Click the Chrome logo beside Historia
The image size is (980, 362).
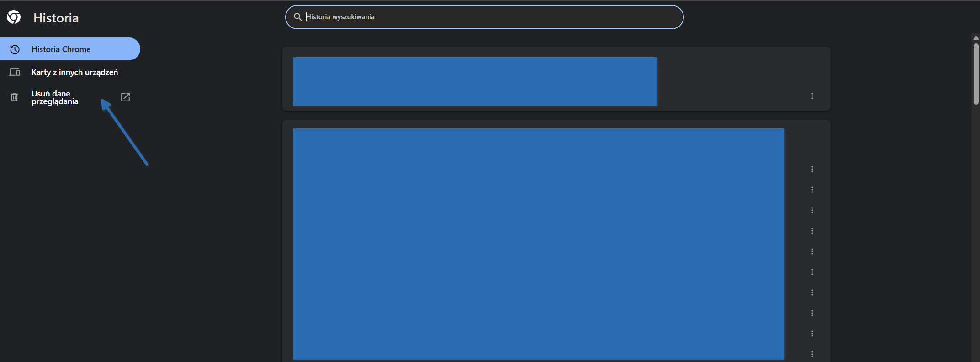(x=14, y=17)
